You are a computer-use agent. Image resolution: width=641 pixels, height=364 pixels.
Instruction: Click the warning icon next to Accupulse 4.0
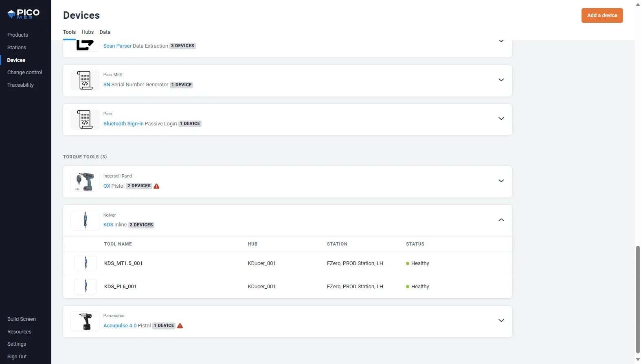click(180, 326)
